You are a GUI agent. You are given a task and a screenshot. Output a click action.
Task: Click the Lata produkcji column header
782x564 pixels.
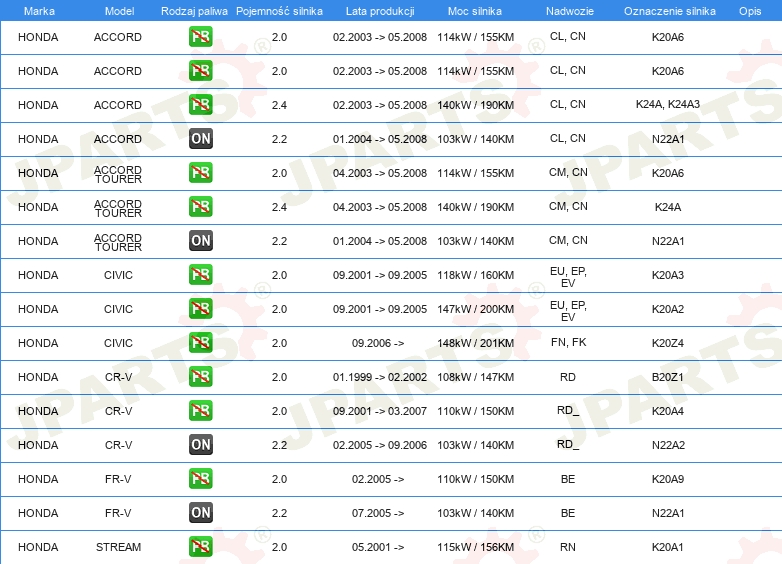(x=380, y=11)
